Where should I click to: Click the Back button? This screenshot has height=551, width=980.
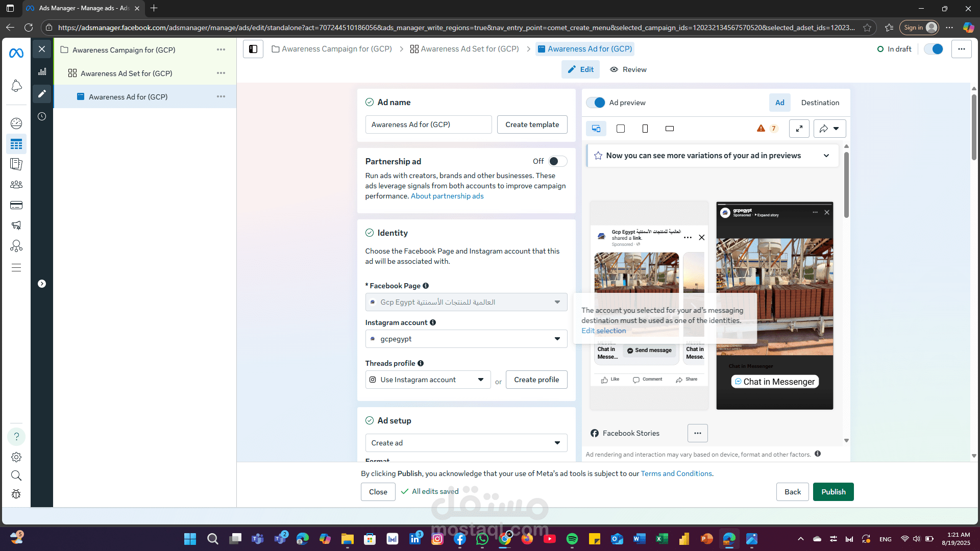pyautogui.click(x=793, y=492)
